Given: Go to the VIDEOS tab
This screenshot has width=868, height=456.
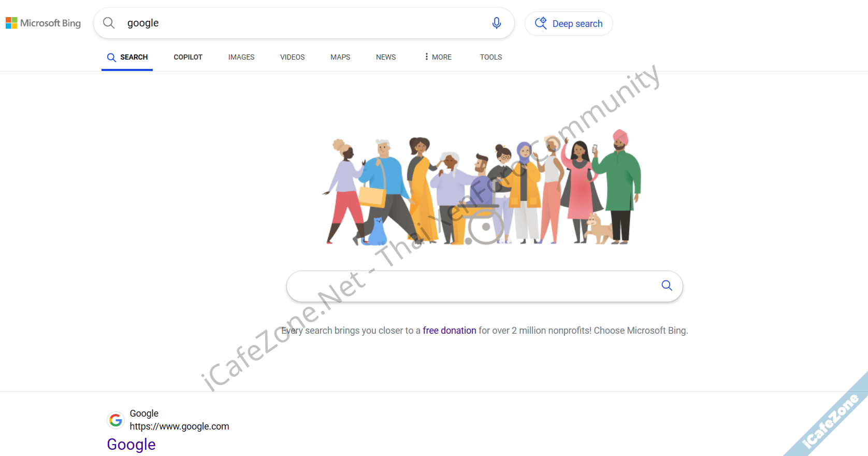Looking at the screenshot, I should coord(293,57).
